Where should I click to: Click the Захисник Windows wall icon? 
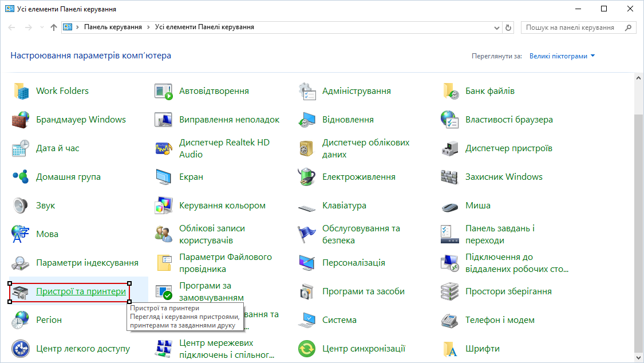click(450, 177)
